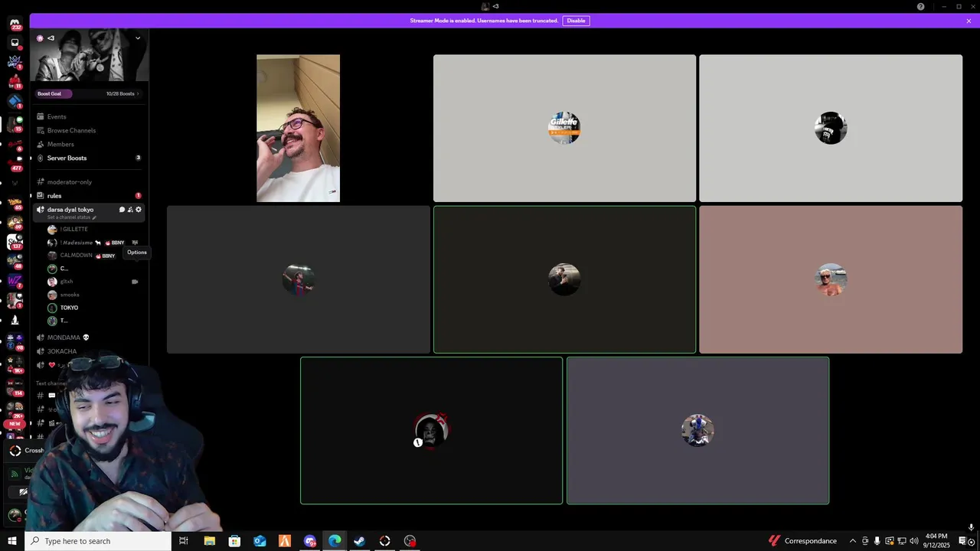This screenshot has width=980, height=551.
Task: Focus the pink-background participant tile
Action: coord(831,279)
